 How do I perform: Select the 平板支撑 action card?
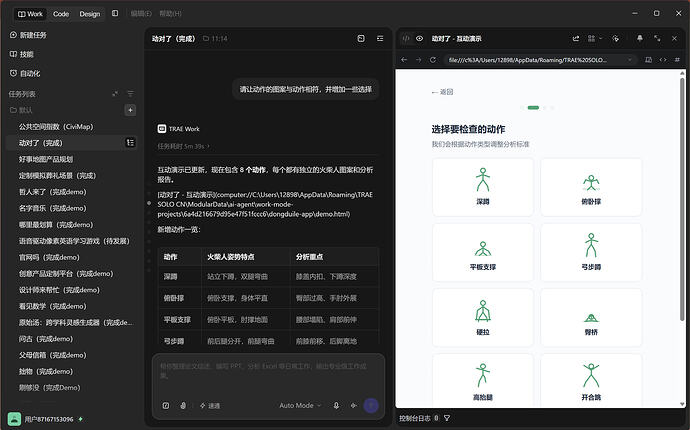click(483, 253)
